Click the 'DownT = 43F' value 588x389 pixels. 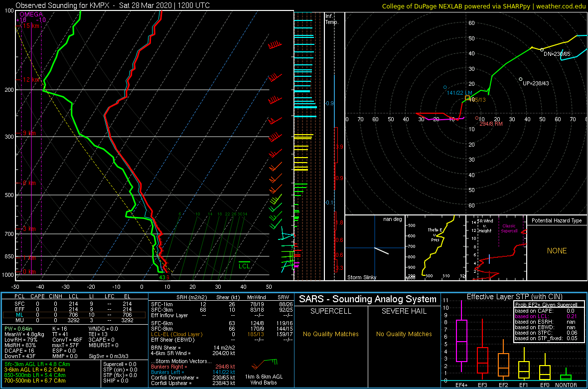(19, 356)
